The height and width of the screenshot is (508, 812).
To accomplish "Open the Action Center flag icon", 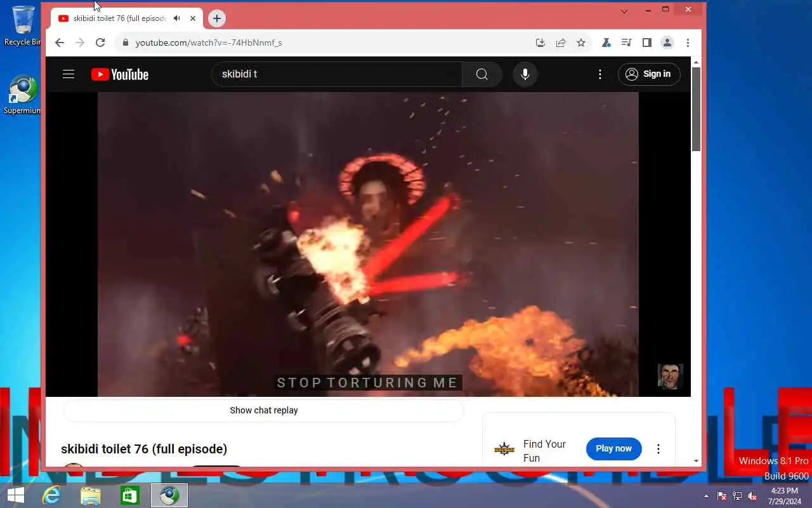I will click(722, 496).
